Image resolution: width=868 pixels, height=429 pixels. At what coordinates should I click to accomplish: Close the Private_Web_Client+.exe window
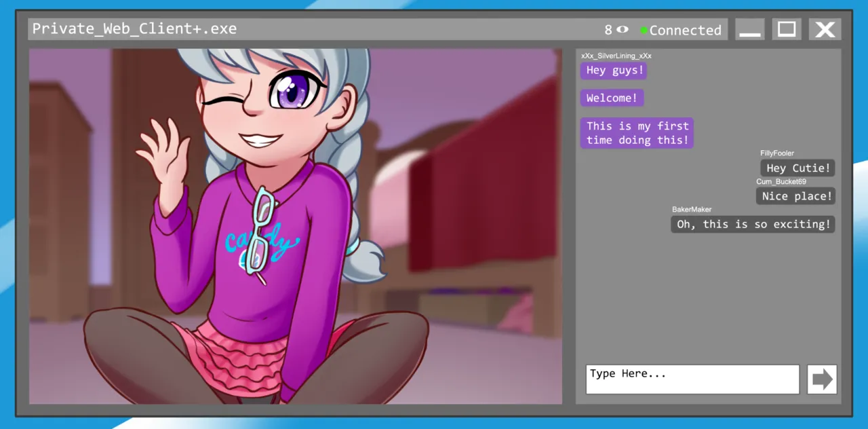tap(825, 29)
